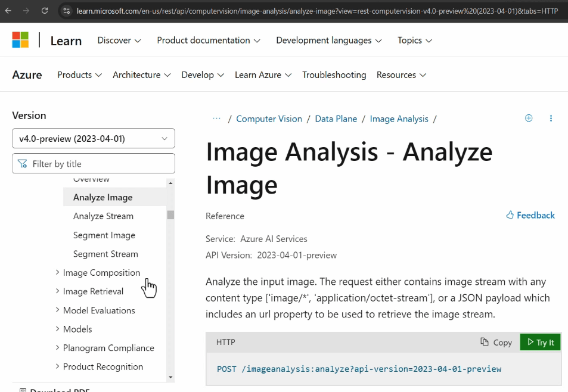
Task: Click the browser back arrow
Action: click(x=8, y=11)
